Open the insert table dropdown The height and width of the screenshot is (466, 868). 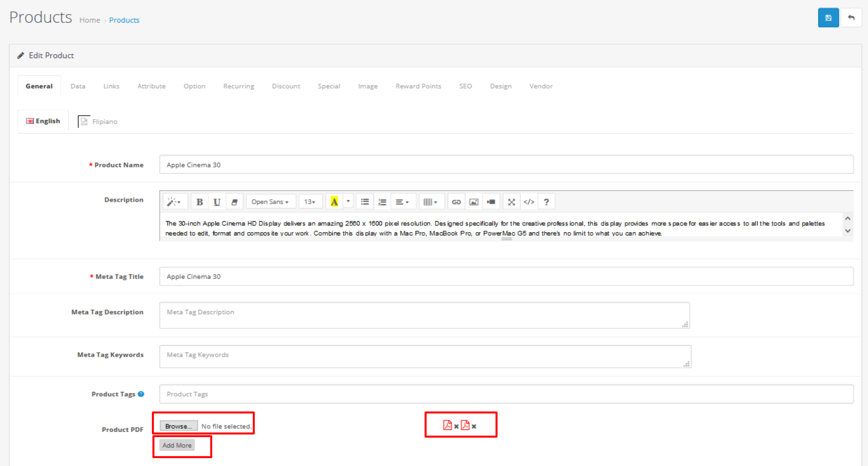pyautogui.click(x=431, y=202)
